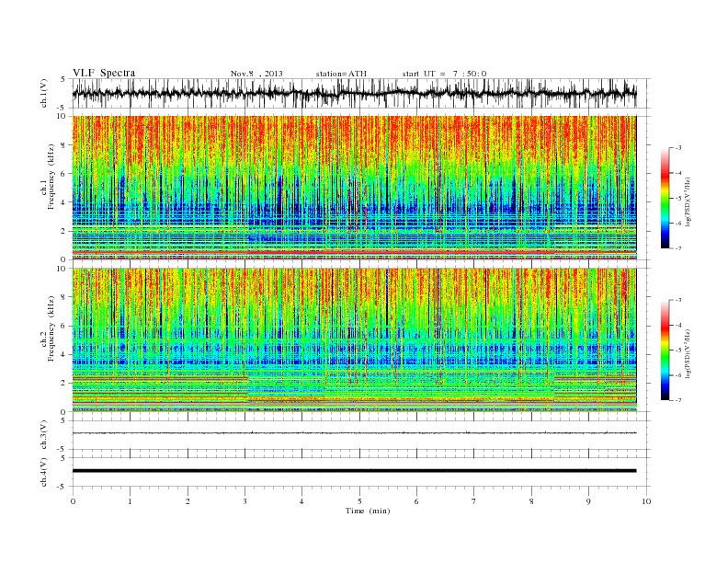Select the date text "Nov.8 , 2013"

pos(256,74)
